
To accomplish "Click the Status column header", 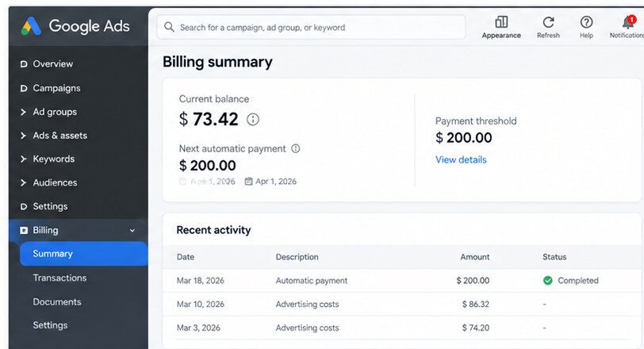I will [x=554, y=257].
